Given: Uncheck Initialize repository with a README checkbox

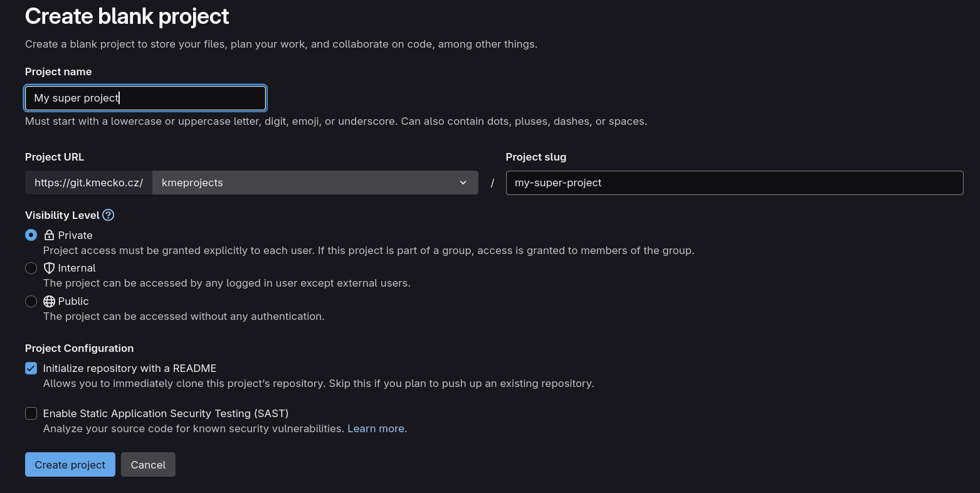Looking at the screenshot, I should 31,368.
